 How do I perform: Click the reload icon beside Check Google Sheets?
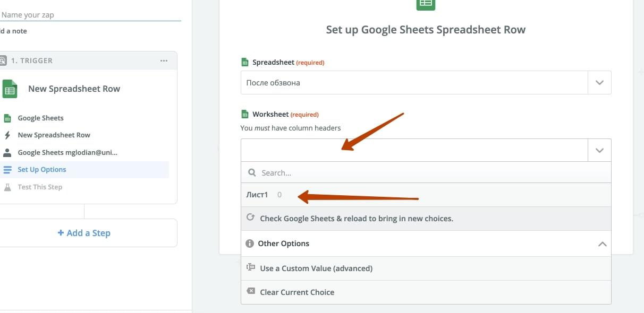click(251, 218)
